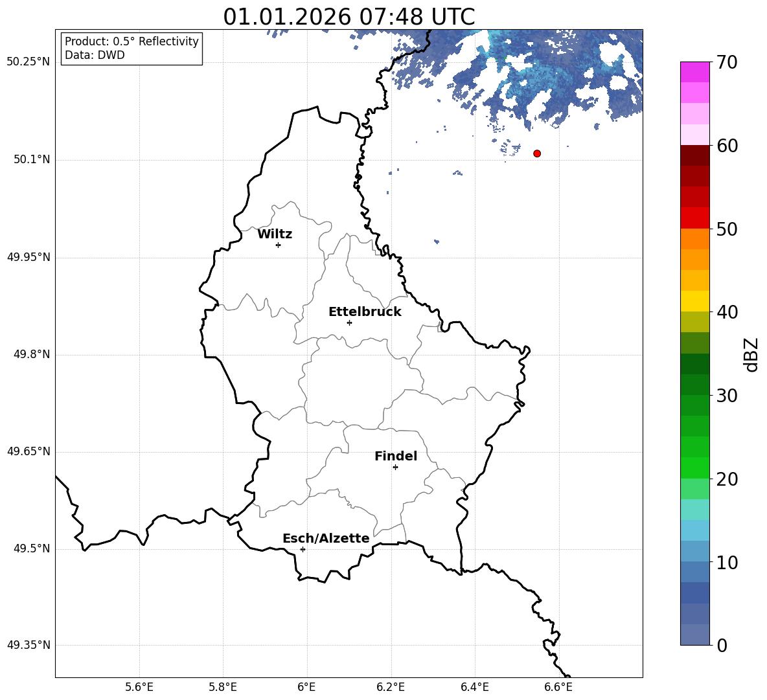The width and height of the screenshot is (767, 700).
Task: Click the 6.6°E longitude label
Action: (558, 687)
